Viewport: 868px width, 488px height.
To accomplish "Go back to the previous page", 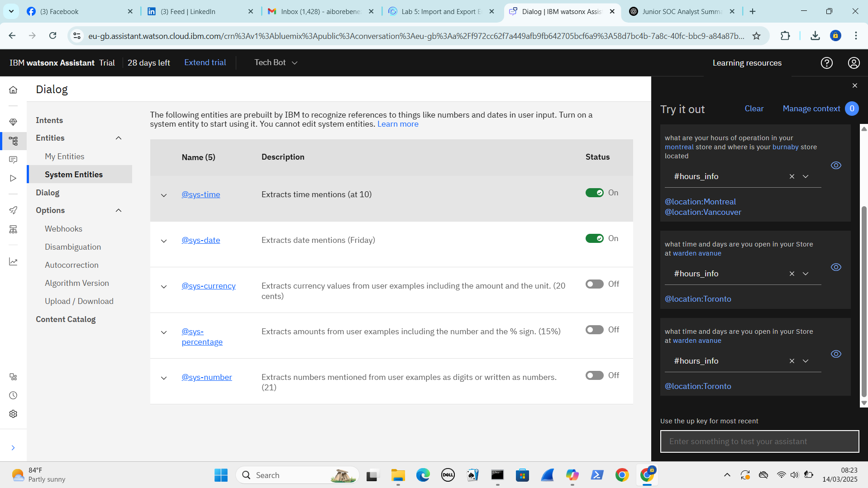I will pyautogui.click(x=12, y=36).
